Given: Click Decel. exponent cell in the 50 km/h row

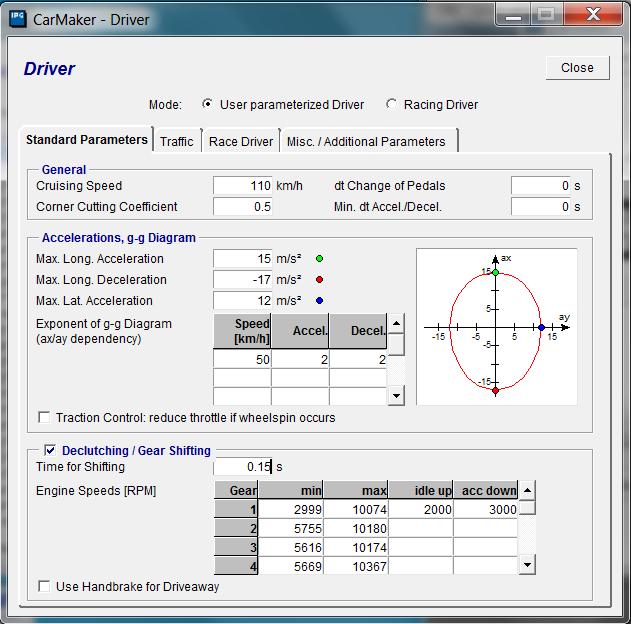Looking at the screenshot, I should [358, 359].
